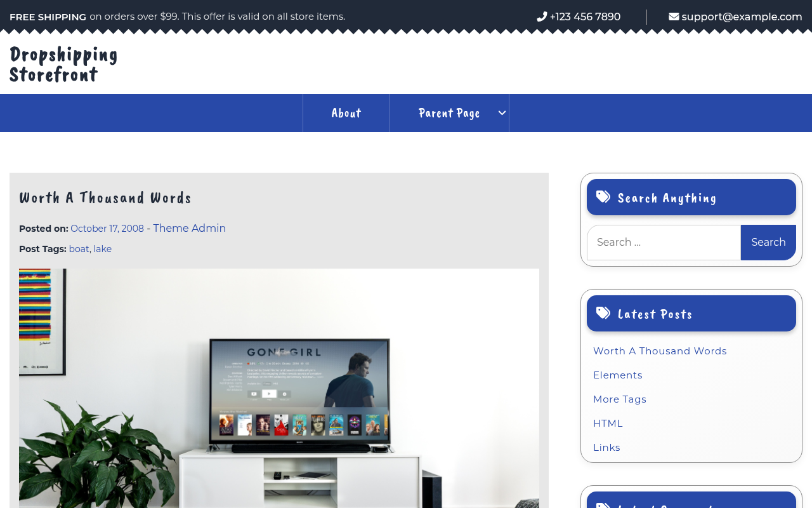The height and width of the screenshot is (508, 812).
Task: Click the tag icon beside Search Anything
Action: coord(603,197)
